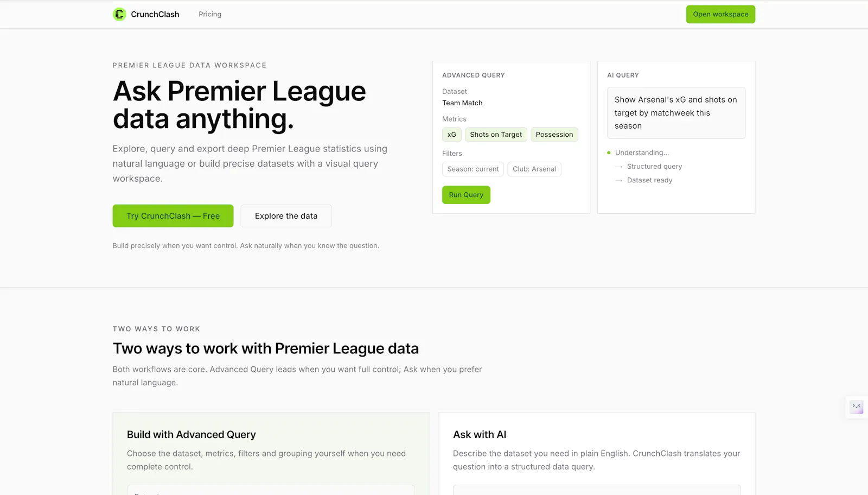
Task: Toggle the xG metric chip
Action: pos(451,135)
